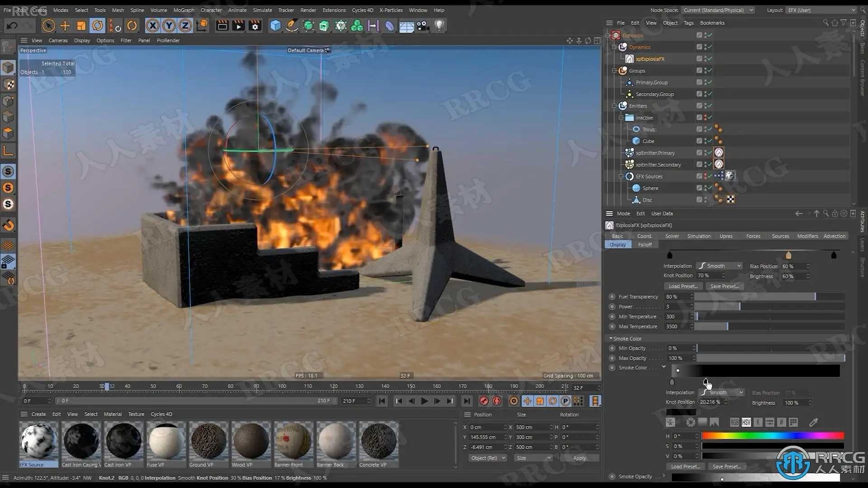Toggle the layer checkbox for the xpExplosiaFX object
This screenshot has height=488, width=868.
tap(699, 59)
